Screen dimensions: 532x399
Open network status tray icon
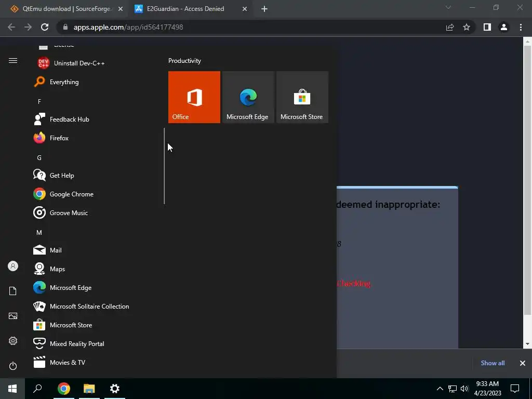(453, 389)
